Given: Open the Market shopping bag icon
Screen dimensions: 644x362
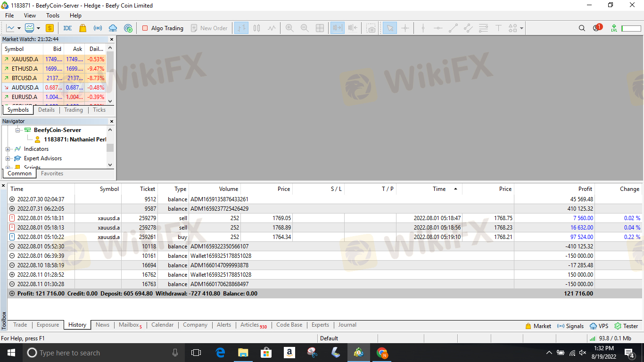Looking at the screenshot, I should (83, 28).
